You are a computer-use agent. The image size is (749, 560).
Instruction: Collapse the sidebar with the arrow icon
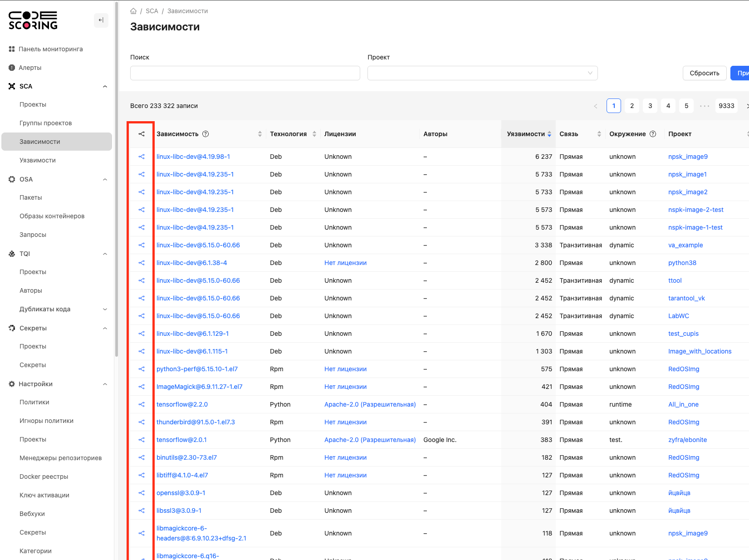[101, 20]
